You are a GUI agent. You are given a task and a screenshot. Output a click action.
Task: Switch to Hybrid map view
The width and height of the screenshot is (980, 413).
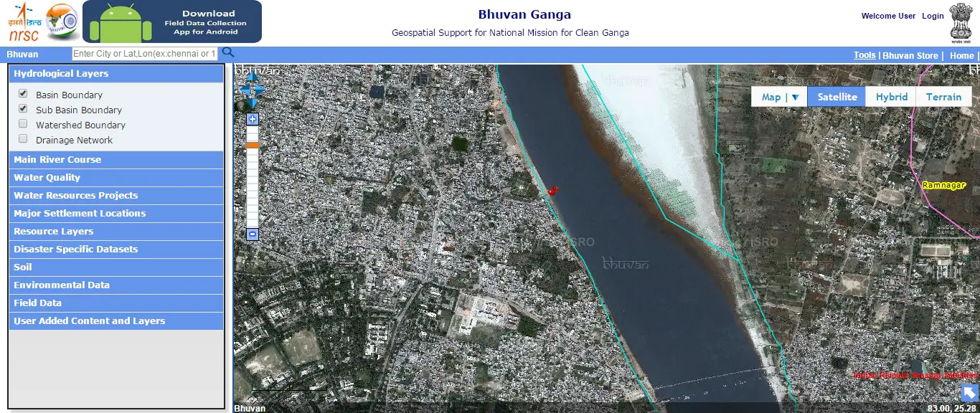click(892, 97)
